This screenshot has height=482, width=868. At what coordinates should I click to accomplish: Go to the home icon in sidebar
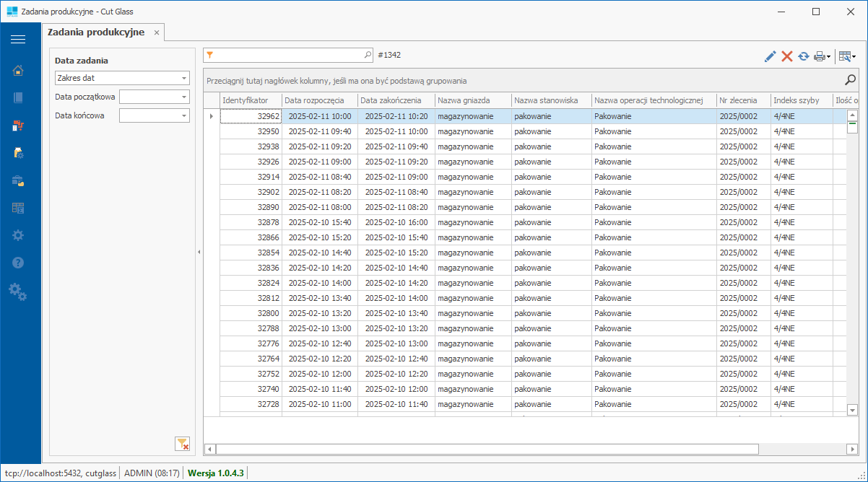(18, 70)
